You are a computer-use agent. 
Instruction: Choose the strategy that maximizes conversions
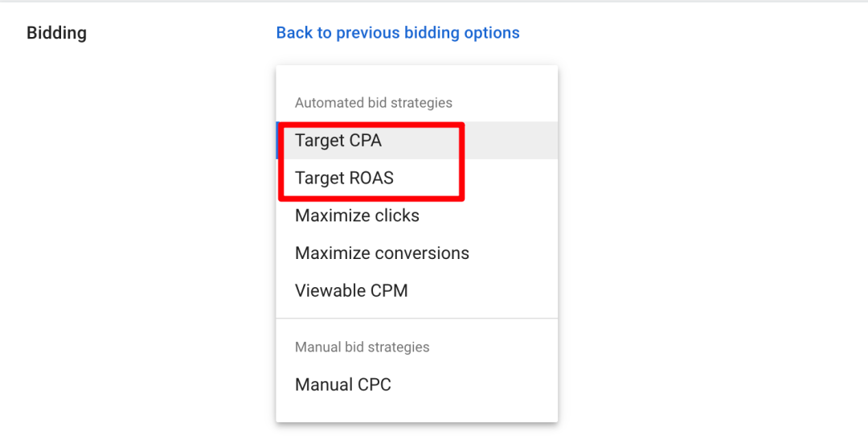tap(382, 253)
